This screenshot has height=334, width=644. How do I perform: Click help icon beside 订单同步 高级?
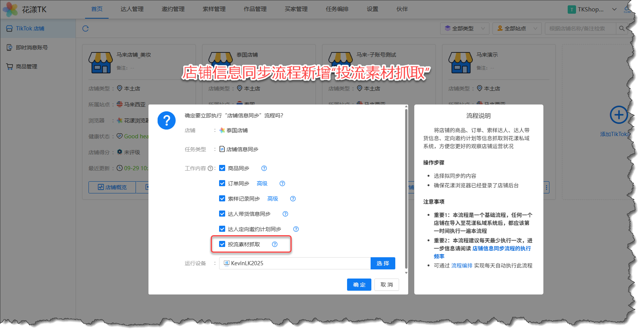(282, 184)
